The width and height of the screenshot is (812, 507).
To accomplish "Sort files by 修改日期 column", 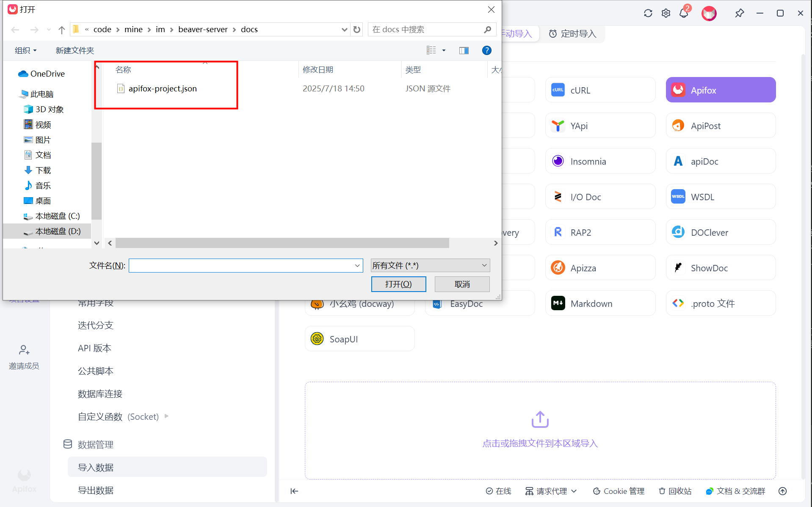I will tap(318, 69).
